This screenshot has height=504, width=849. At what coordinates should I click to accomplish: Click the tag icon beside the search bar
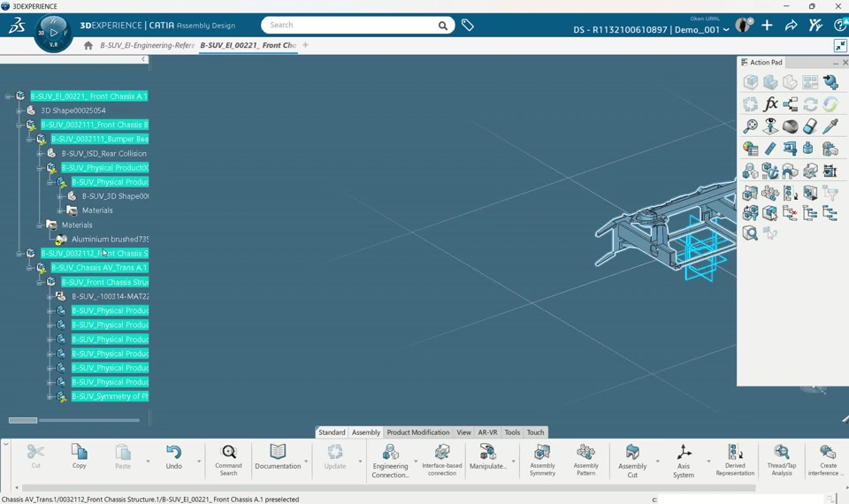tap(467, 25)
